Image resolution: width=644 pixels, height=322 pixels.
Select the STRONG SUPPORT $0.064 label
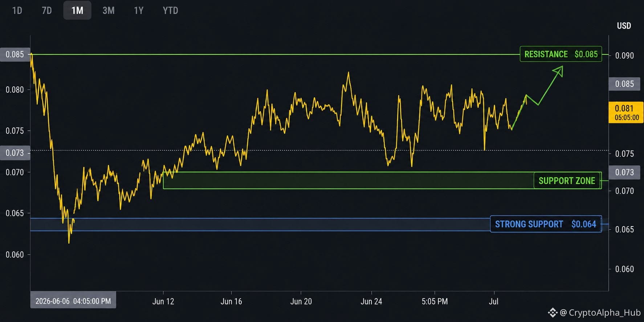pos(546,224)
